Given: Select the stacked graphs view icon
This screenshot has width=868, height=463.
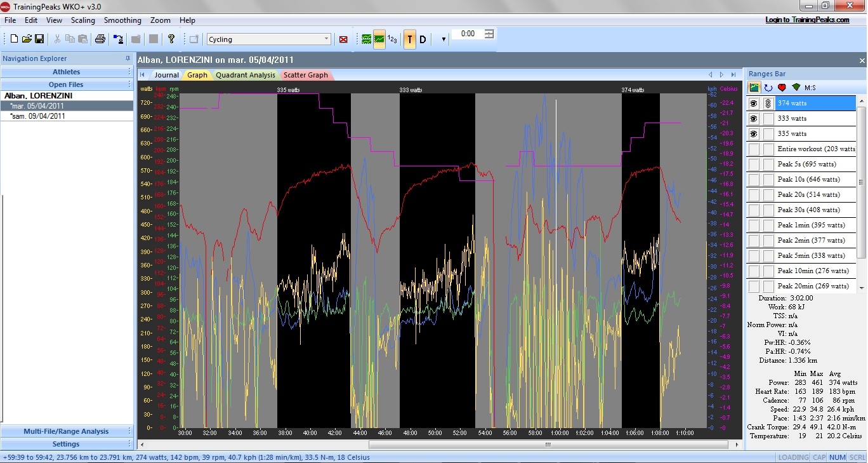Looking at the screenshot, I should [366, 39].
